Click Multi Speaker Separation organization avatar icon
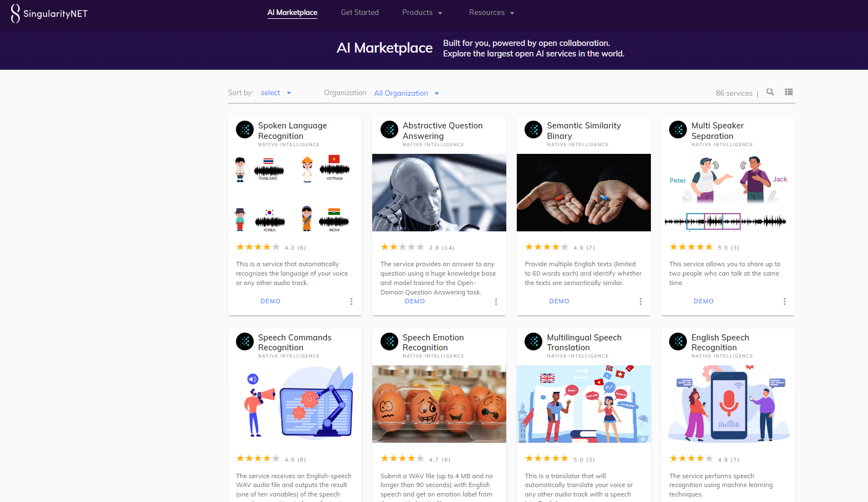This screenshot has height=502, width=868. [678, 130]
